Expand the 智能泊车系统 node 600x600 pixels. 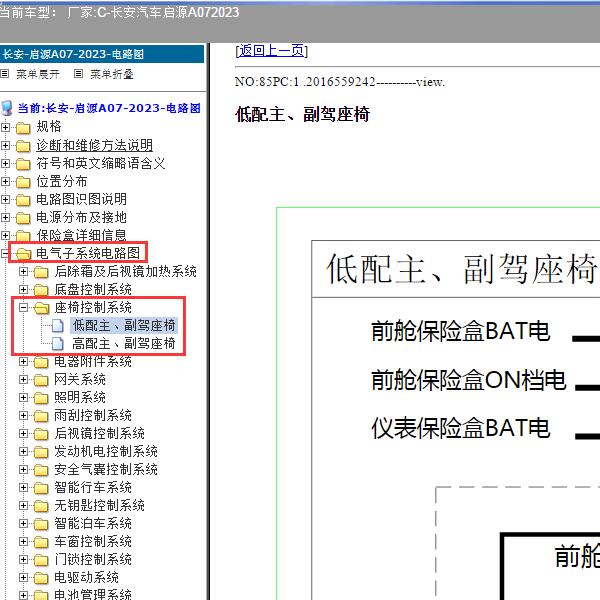click(x=23, y=523)
